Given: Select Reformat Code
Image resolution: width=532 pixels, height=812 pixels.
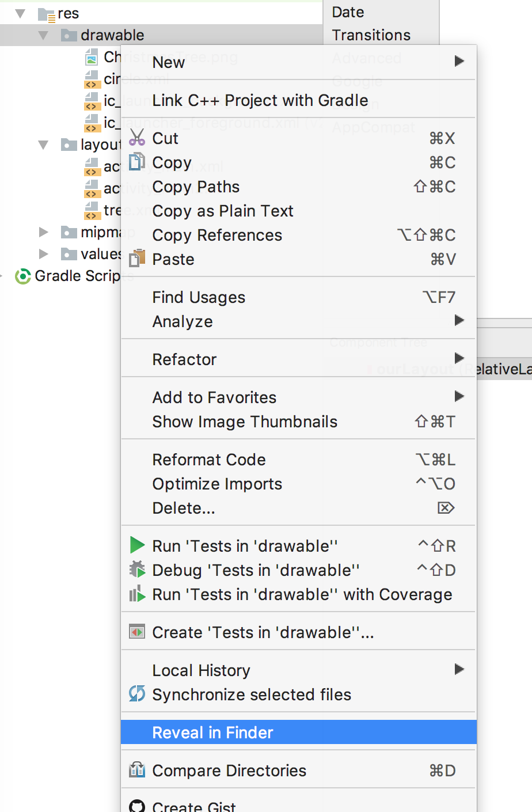Looking at the screenshot, I should (x=299, y=460).
